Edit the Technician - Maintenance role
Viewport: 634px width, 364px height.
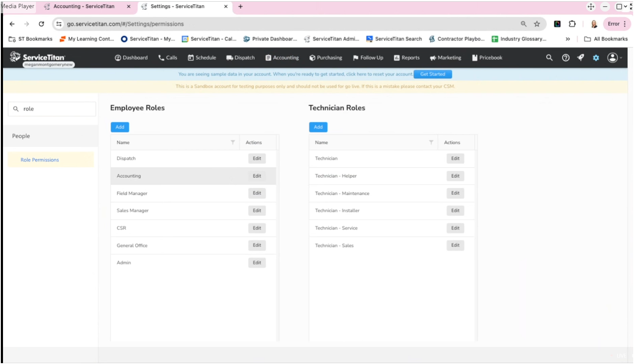point(455,193)
